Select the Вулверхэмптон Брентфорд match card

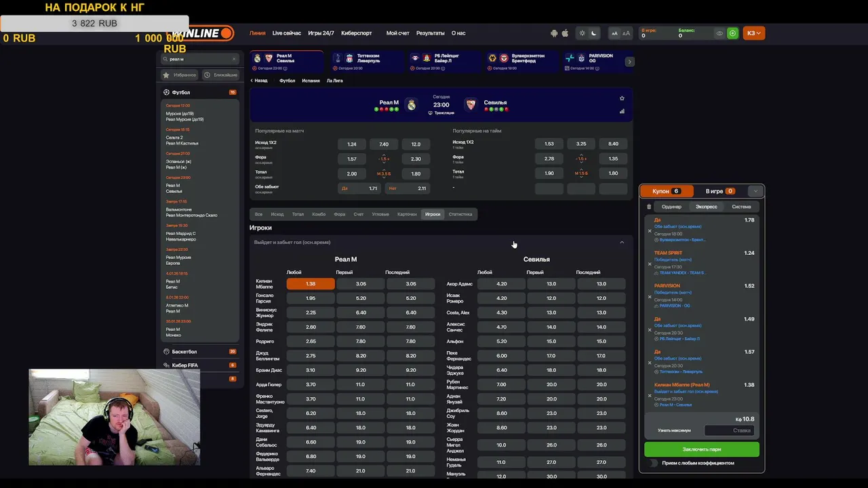point(520,62)
